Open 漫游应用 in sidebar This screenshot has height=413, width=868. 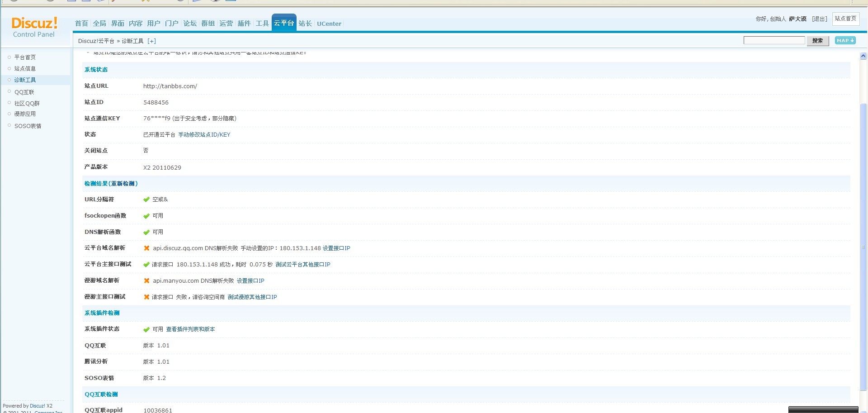pos(25,114)
